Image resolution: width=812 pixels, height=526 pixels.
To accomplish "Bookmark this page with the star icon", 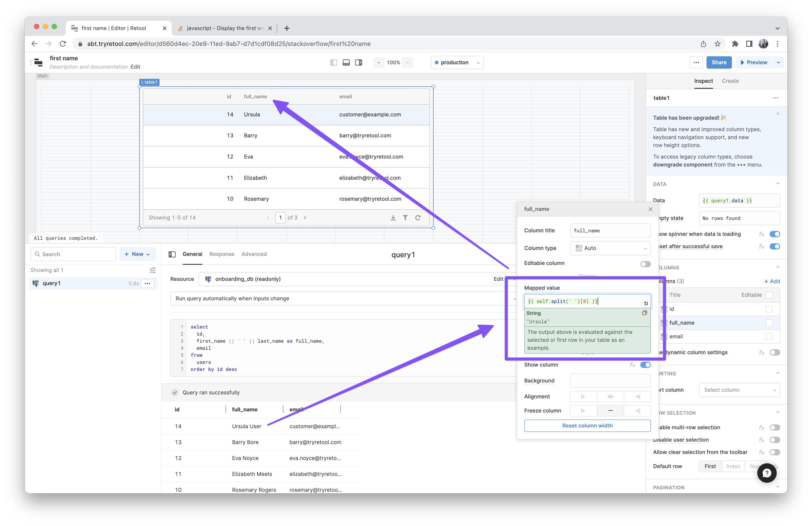I will coord(718,44).
